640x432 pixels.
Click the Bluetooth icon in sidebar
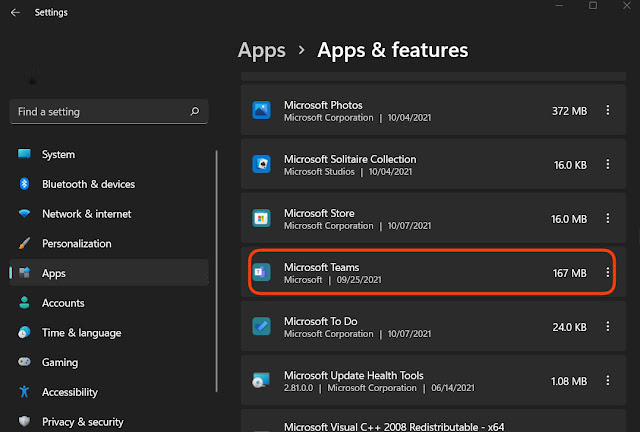[24, 184]
